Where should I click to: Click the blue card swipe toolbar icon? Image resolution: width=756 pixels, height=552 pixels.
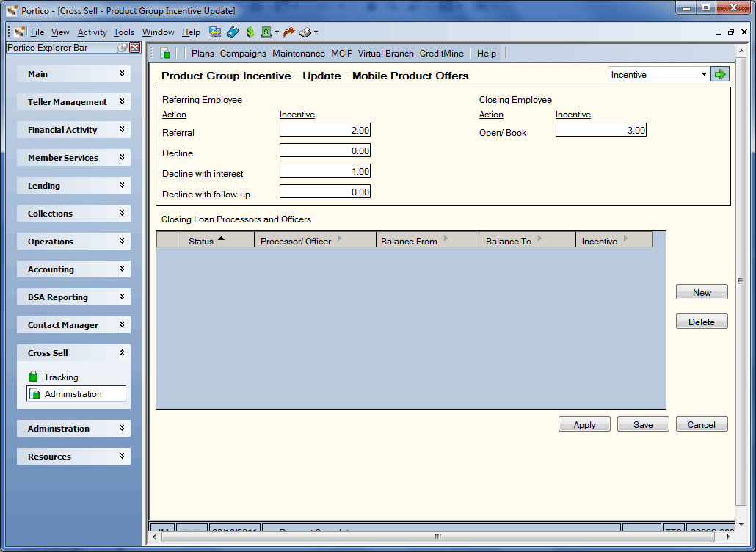(233, 32)
